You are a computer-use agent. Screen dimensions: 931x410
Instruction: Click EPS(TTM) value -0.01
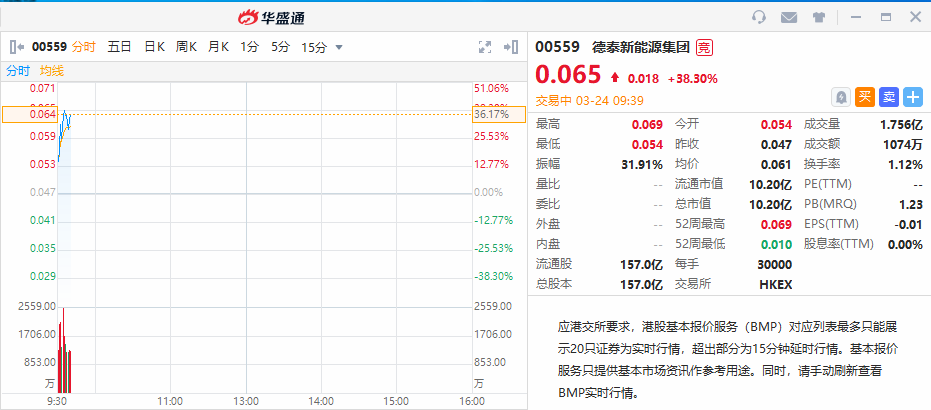[x=909, y=224]
